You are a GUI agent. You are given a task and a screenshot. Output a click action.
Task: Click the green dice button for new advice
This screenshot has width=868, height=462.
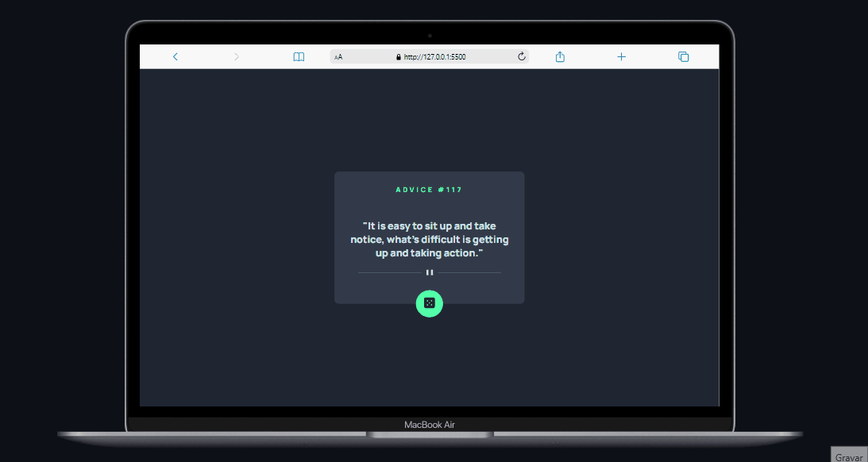pos(429,303)
